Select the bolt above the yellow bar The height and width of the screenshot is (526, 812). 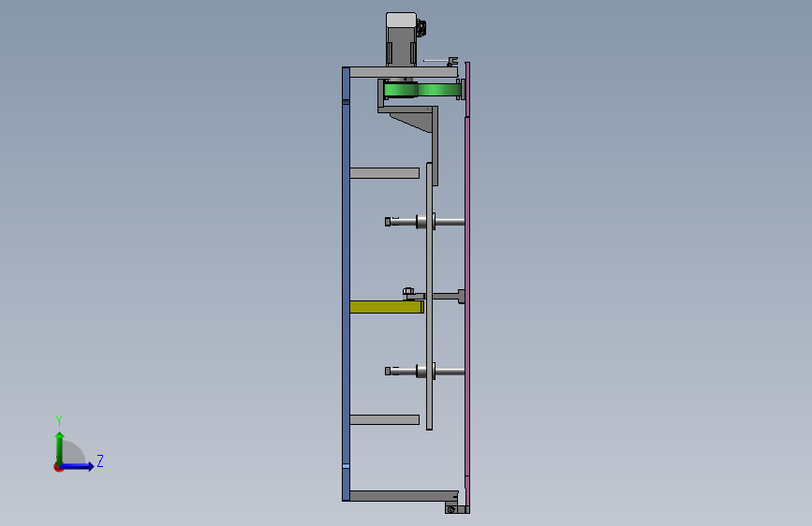(408, 294)
